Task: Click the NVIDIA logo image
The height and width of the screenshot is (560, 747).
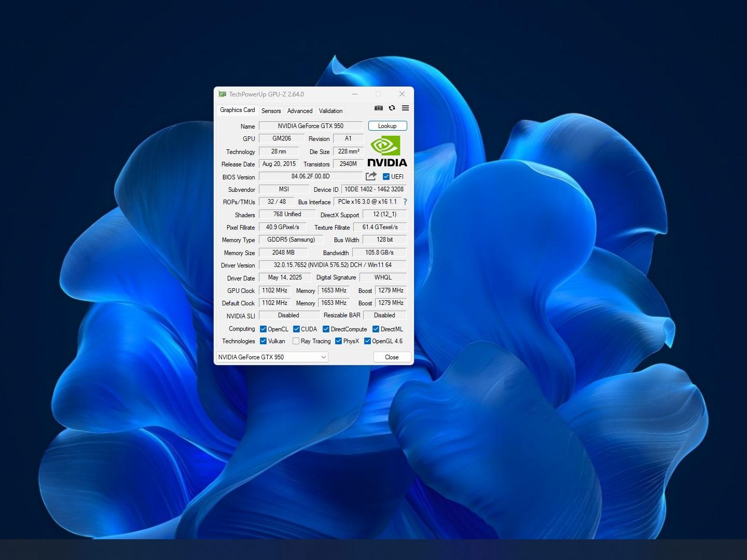Action: tap(387, 151)
